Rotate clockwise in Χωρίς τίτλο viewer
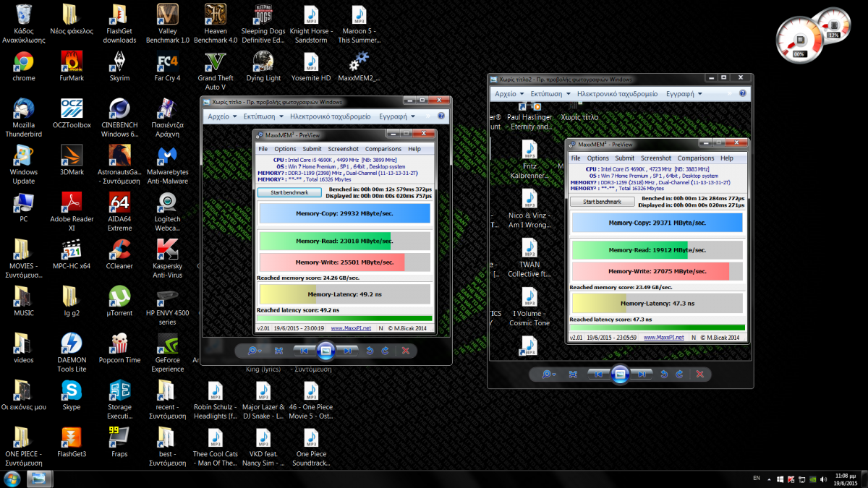This screenshot has width=868, height=488. coord(385,351)
